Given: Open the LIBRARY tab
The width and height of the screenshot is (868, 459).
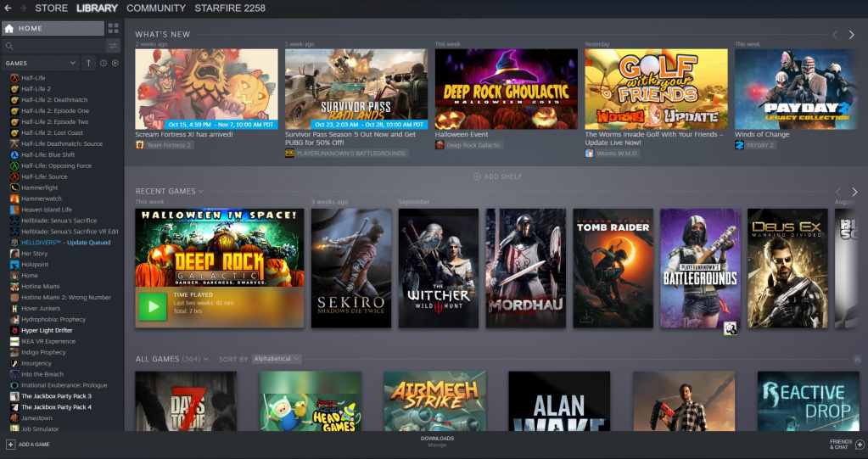Looking at the screenshot, I should tap(97, 8).
